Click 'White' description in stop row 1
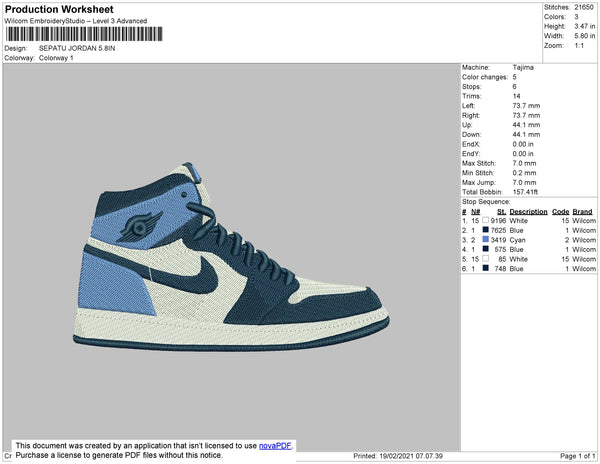600x464 pixels. point(518,221)
